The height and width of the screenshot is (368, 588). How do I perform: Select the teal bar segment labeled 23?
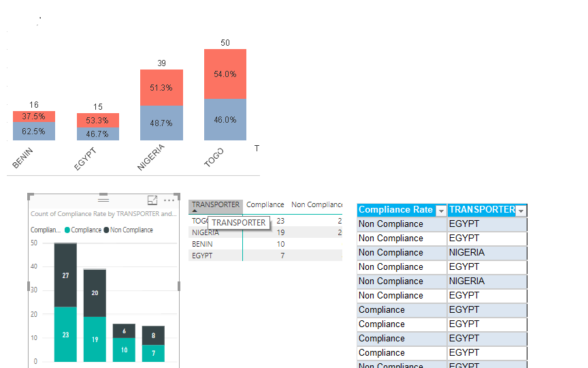pos(65,334)
